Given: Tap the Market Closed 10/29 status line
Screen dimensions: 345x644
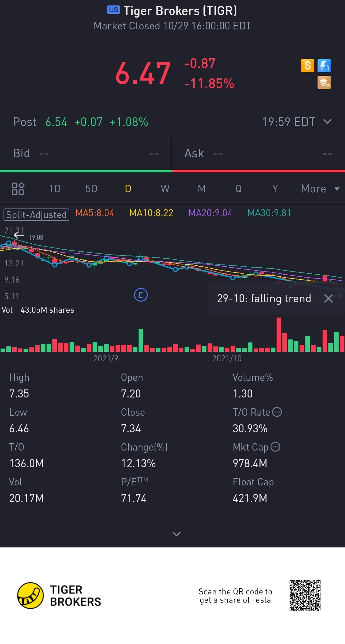Looking at the screenshot, I should (x=172, y=26).
